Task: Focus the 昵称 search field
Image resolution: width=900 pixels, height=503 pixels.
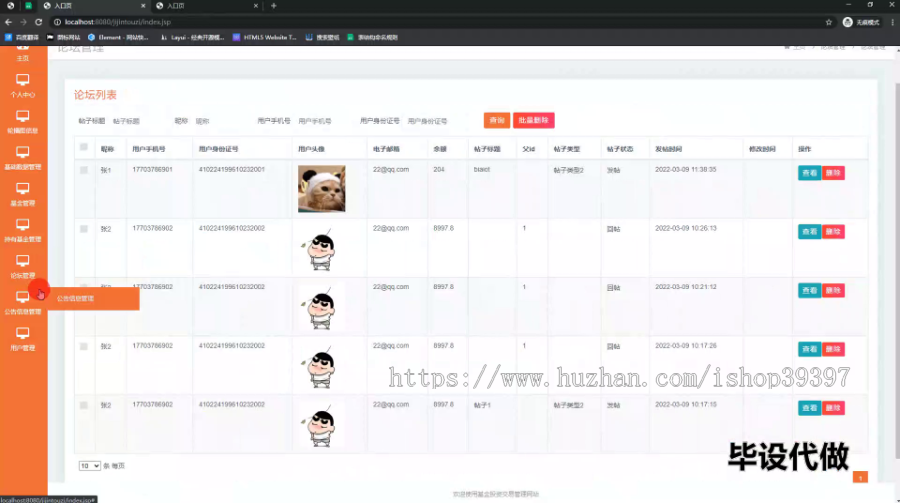Action: click(221, 121)
